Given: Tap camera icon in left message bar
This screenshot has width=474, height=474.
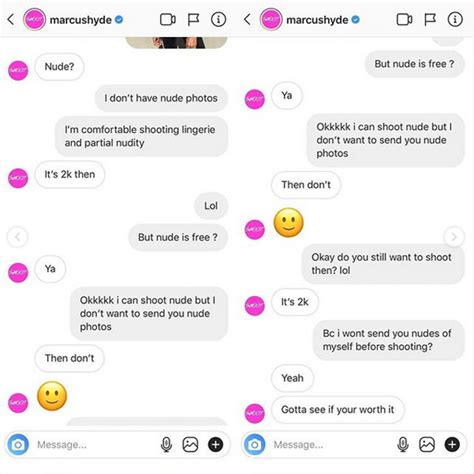Looking at the screenshot, I should pyautogui.click(x=18, y=444).
